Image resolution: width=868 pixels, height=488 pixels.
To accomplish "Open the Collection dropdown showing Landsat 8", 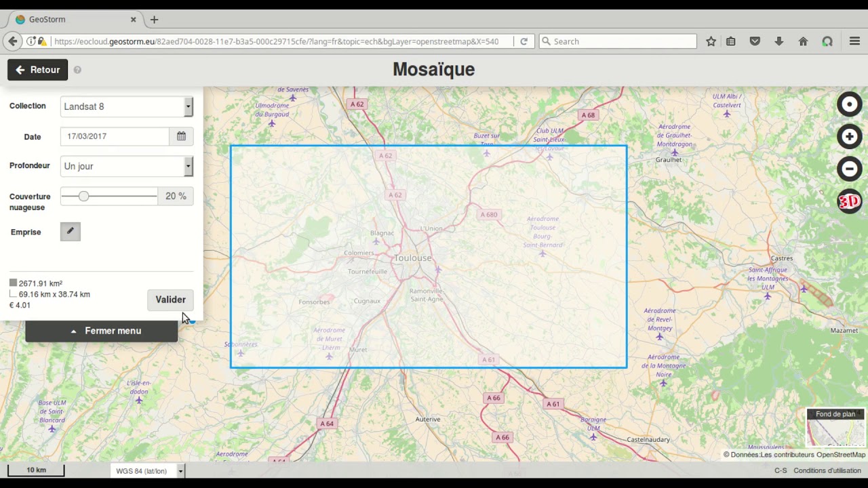I will pos(127,106).
